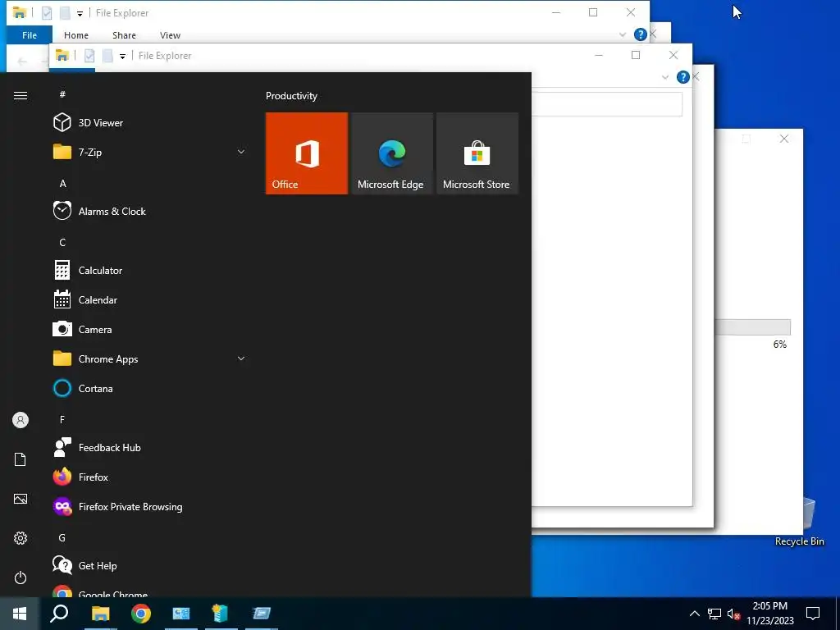Image resolution: width=840 pixels, height=630 pixels.
Task: Click the C section letter header
Action: (62, 243)
